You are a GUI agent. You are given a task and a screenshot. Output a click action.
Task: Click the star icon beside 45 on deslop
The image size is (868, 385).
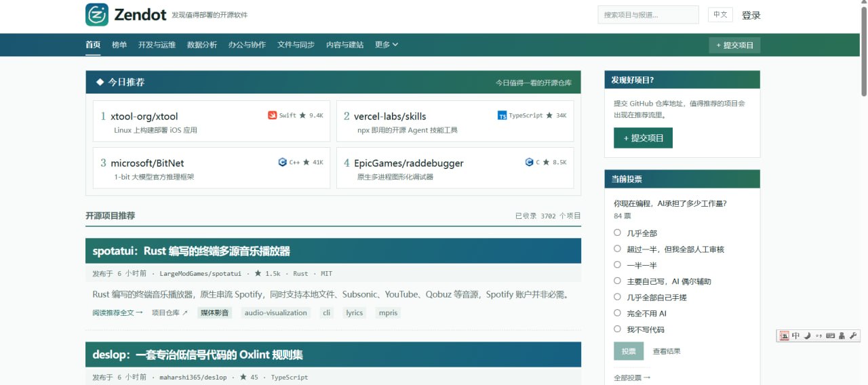(243, 377)
